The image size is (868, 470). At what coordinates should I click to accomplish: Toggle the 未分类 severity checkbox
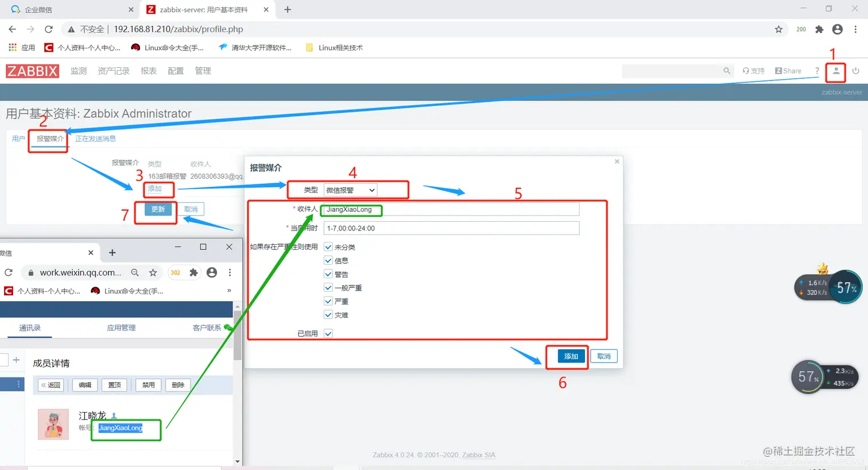[x=328, y=246]
